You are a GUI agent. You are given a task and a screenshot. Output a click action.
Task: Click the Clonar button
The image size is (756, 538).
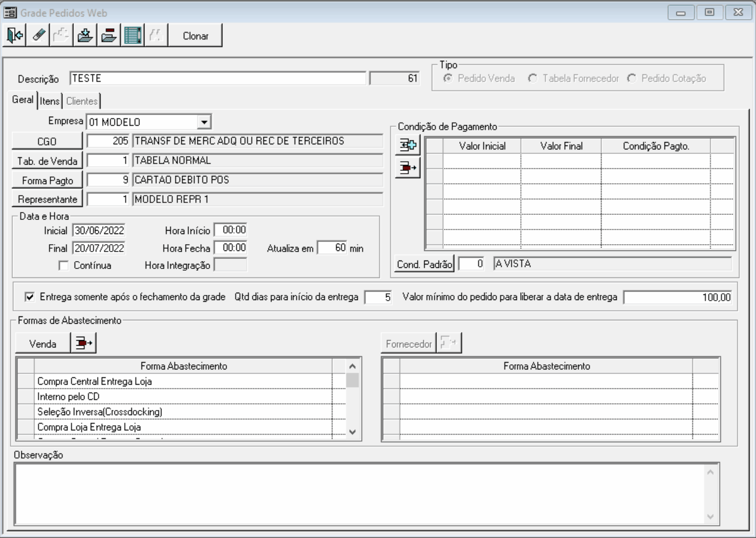click(x=196, y=36)
